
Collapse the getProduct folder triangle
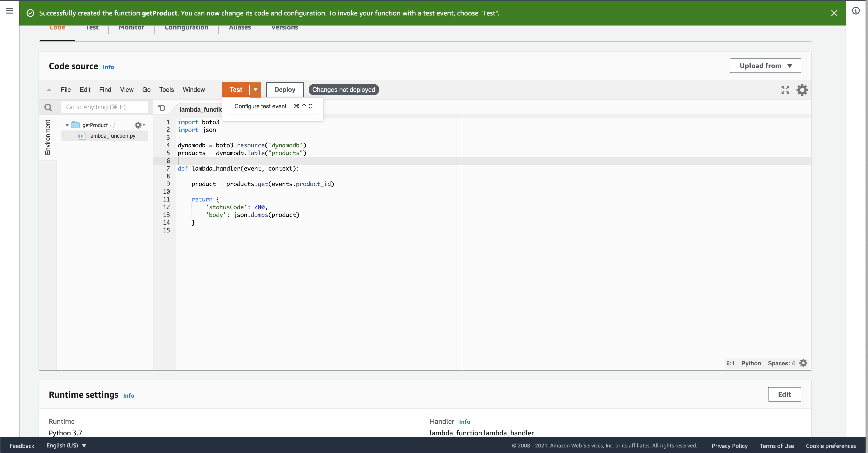[67, 125]
